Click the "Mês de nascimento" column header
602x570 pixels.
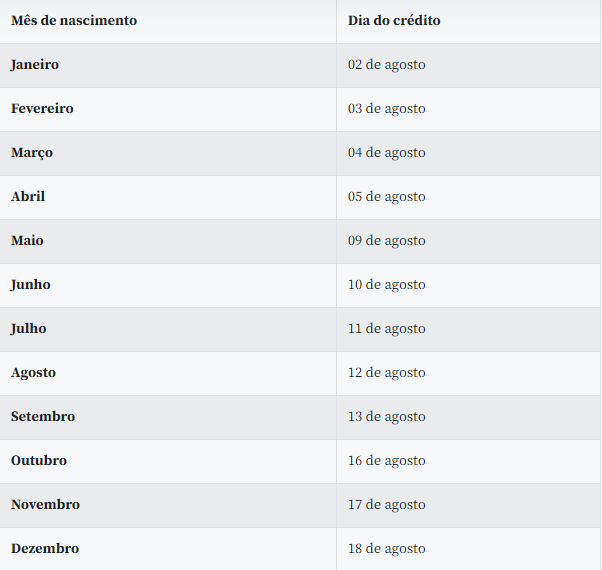click(74, 21)
